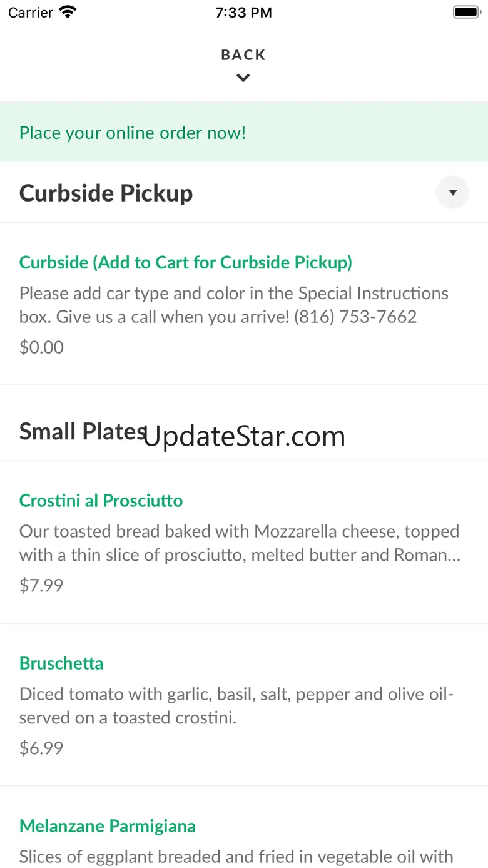Select the Melanzane Parmigiana item
Image resolution: width=488 pixels, height=868 pixels.
point(108,826)
